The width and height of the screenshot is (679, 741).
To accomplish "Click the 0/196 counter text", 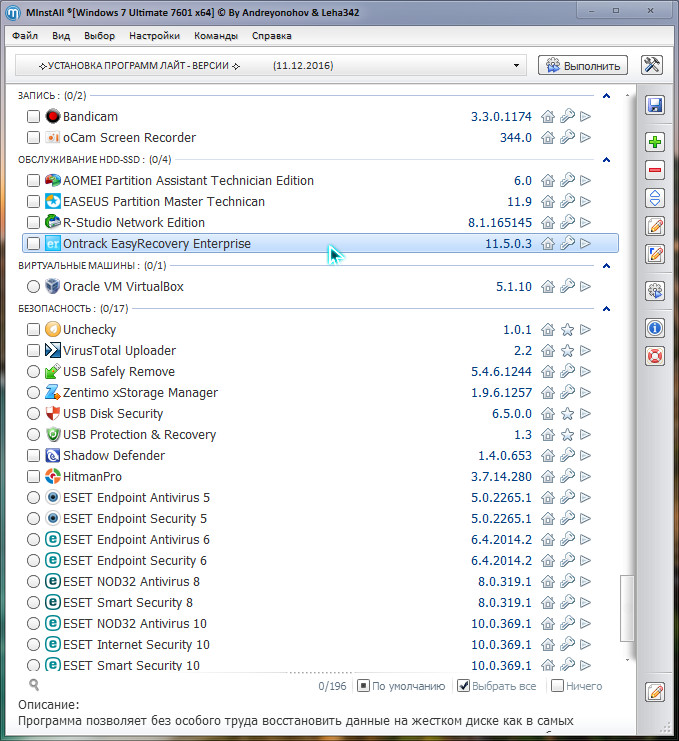I will [x=332, y=686].
